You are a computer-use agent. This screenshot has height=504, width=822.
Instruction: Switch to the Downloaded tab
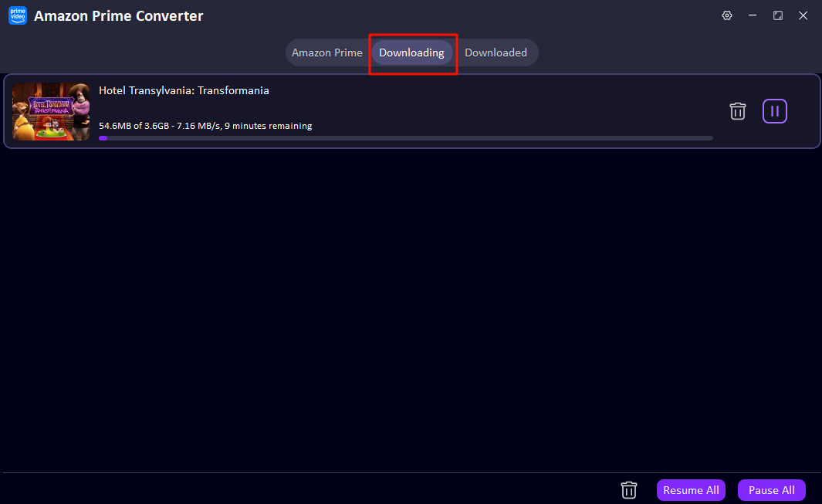[496, 52]
